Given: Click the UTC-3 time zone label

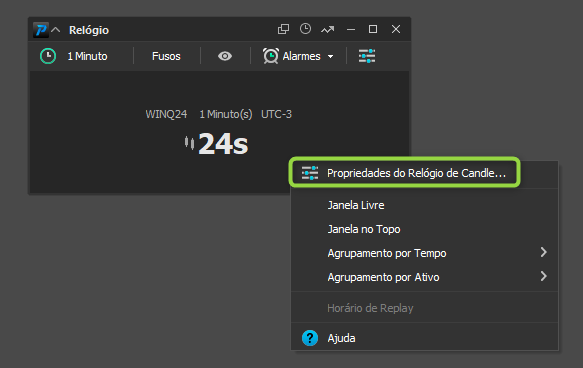Looking at the screenshot, I should (x=276, y=114).
